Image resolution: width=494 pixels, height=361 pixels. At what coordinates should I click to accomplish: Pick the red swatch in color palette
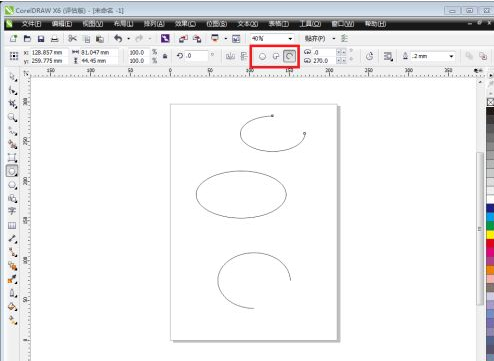pos(490,244)
